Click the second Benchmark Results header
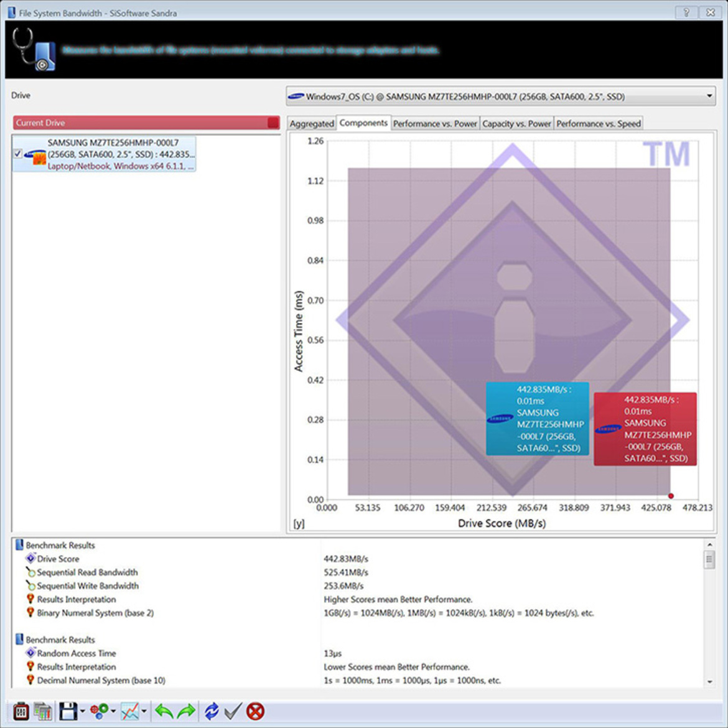The height and width of the screenshot is (728, 728). coord(60,640)
